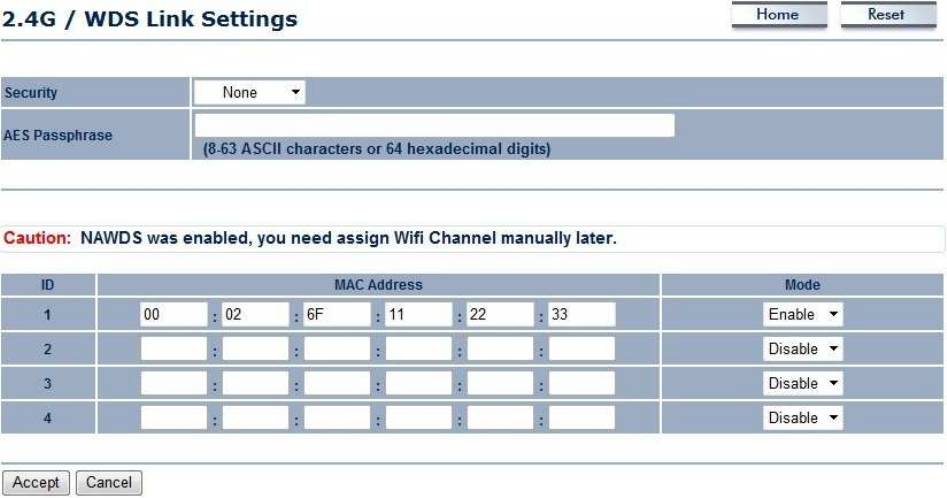Screen dimensions: 947x498
Task: Click the Home button
Action: (x=778, y=14)
